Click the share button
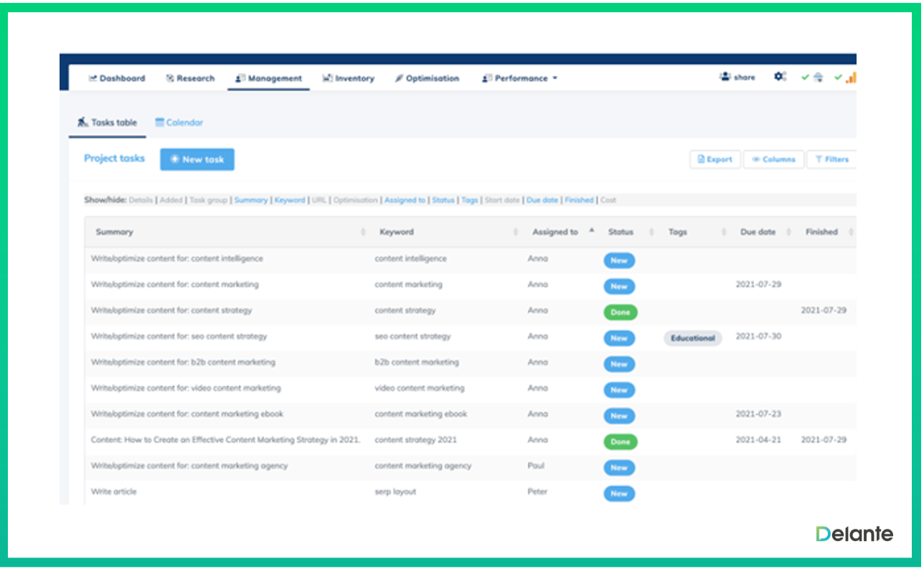The image size is (924, 569). pyautogui.click(x=737, y=77)
